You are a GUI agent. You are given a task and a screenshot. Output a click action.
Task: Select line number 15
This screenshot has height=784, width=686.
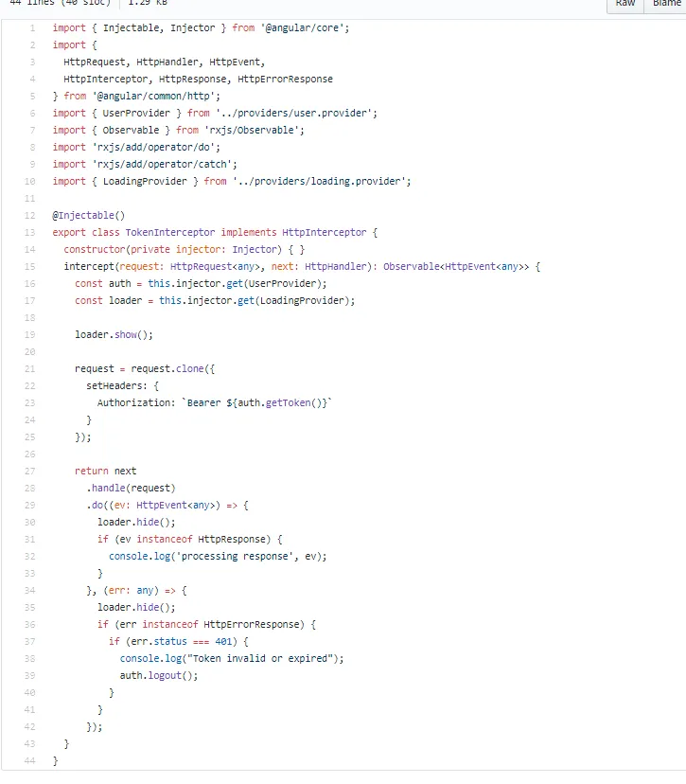coord(30,266)
